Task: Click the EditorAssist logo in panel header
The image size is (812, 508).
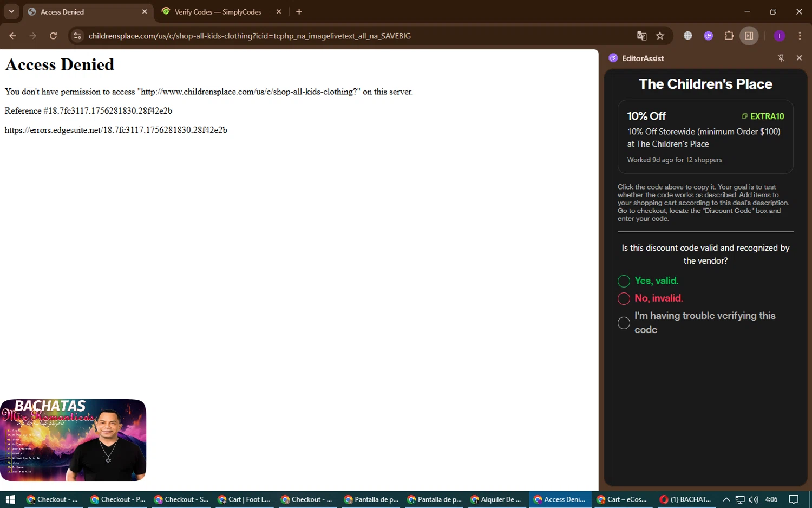Action: point(613,58)
